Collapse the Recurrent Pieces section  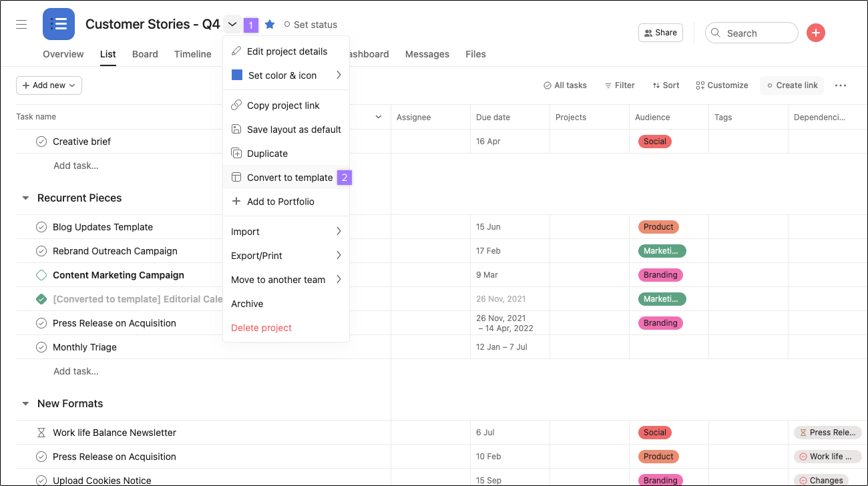25,198
